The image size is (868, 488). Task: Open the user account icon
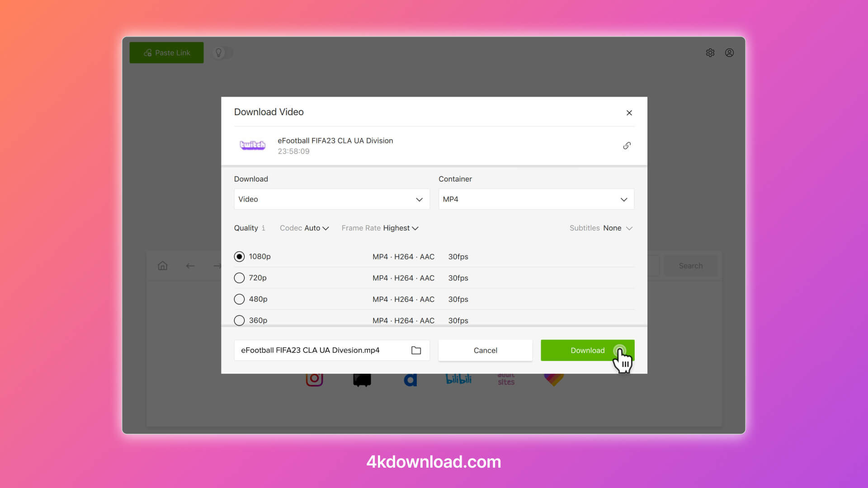(x=730, y=53)
